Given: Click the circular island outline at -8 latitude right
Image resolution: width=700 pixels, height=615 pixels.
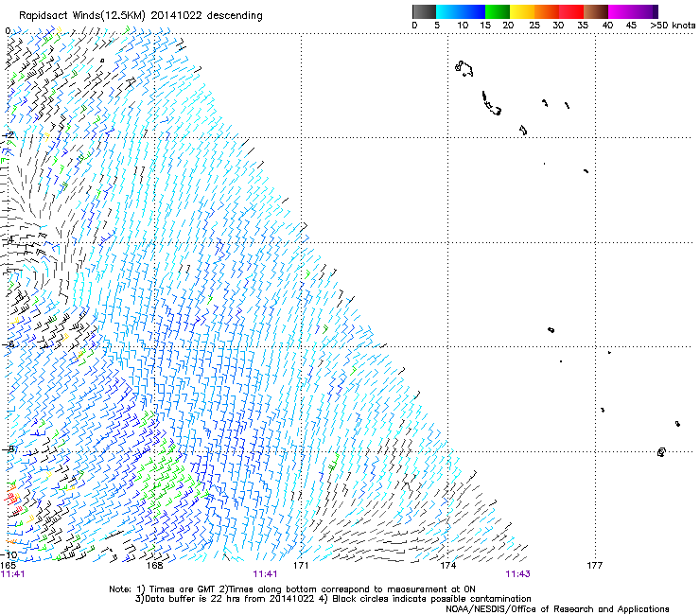Looking at the screenshot, I should coord(661,452).
